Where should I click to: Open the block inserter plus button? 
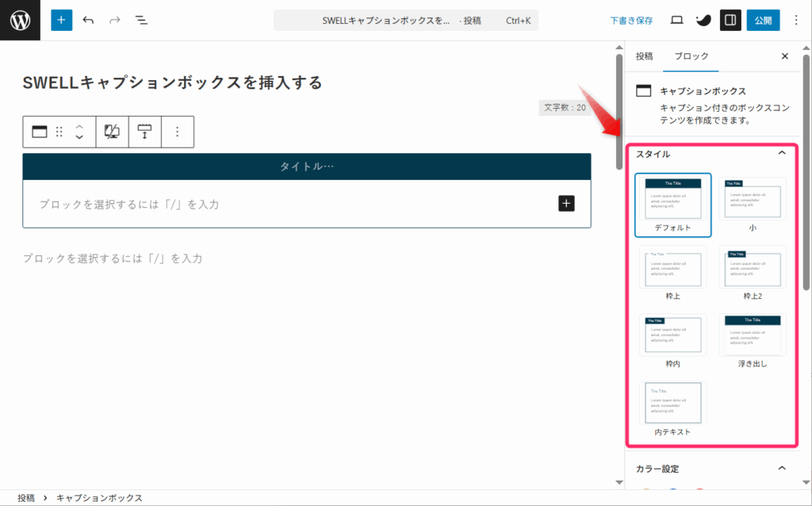click(61, 20)
